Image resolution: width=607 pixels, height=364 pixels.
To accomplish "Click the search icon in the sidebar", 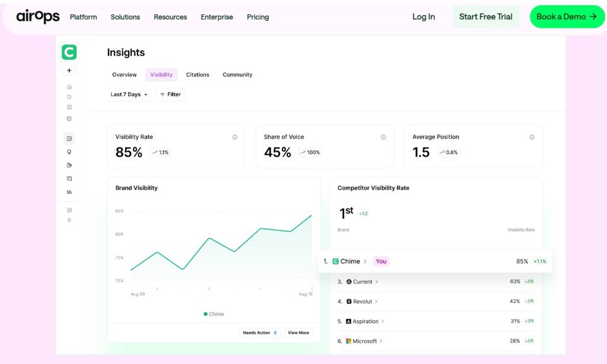I will point(69,97).
